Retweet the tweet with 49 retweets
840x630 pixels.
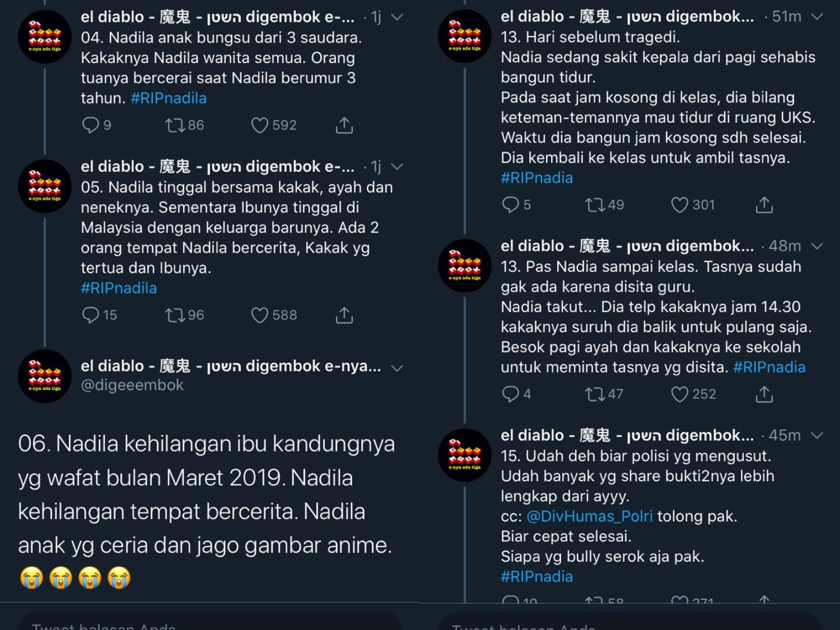click(x=594, y=205)
